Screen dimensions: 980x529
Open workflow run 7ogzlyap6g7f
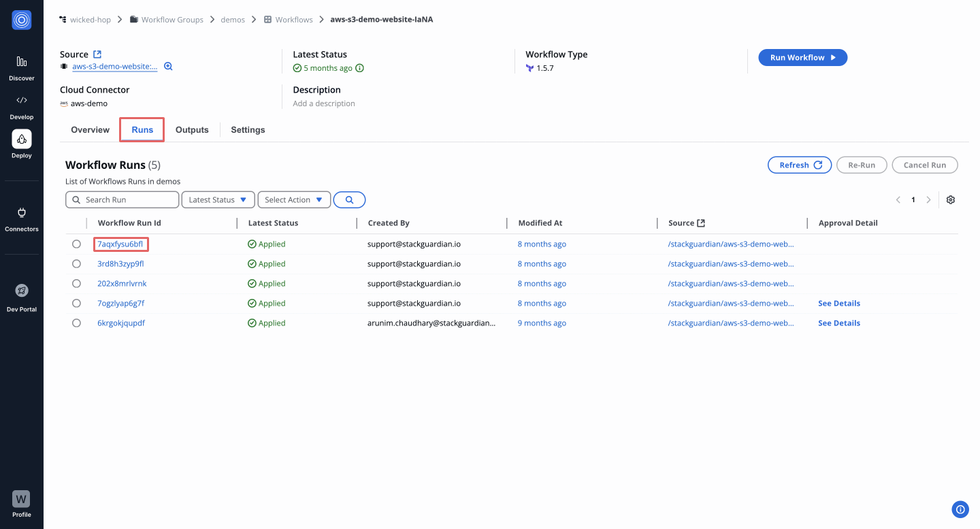click(x=120, y=303)
